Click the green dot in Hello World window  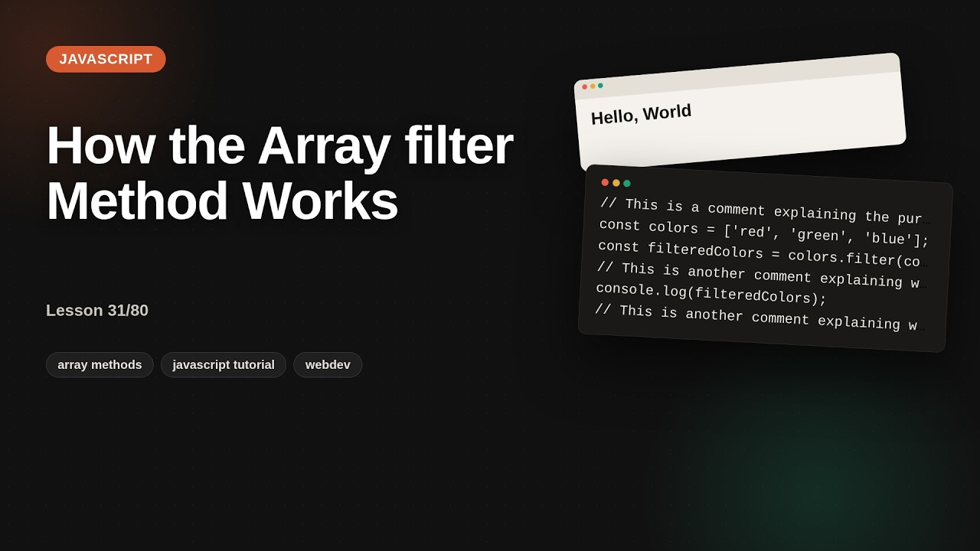tap(600, 86)
